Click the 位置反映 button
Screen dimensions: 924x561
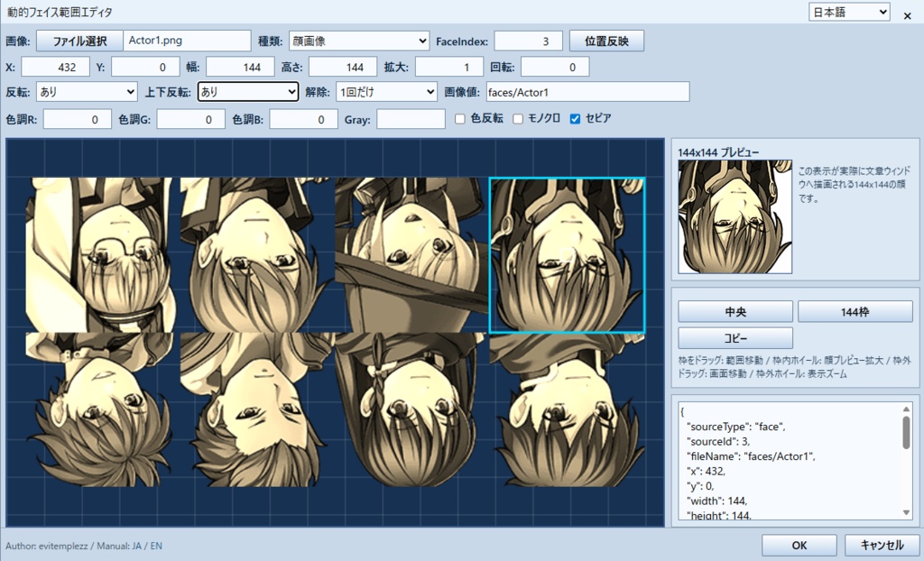pos(606,41)
